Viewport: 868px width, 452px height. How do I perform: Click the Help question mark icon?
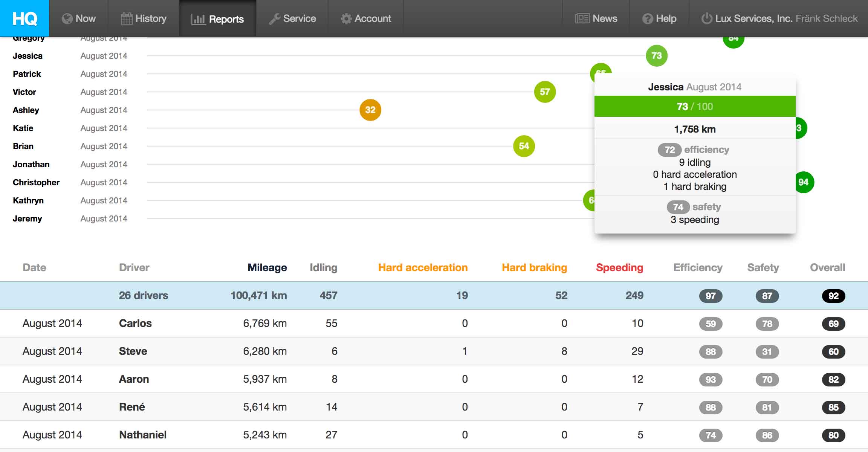tap(647, 19)
